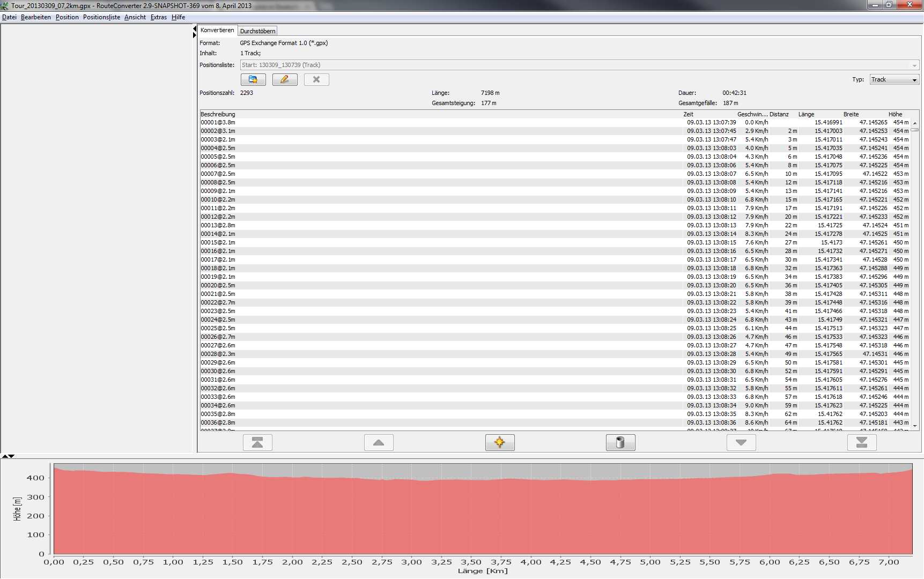The width and height of the screenshot is (924, 579).
Task: Move selection to top of list button
Action: pyautogui.click(x=257, y=443)
